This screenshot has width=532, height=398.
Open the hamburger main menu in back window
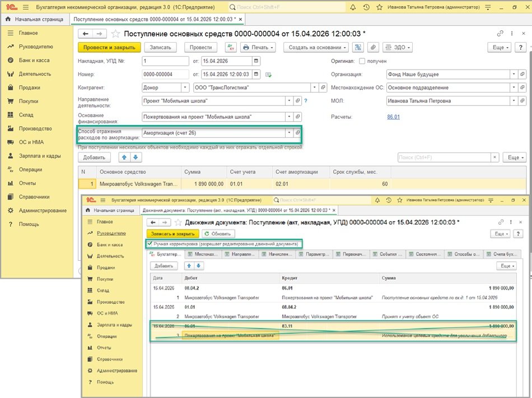tap(26, 7)
